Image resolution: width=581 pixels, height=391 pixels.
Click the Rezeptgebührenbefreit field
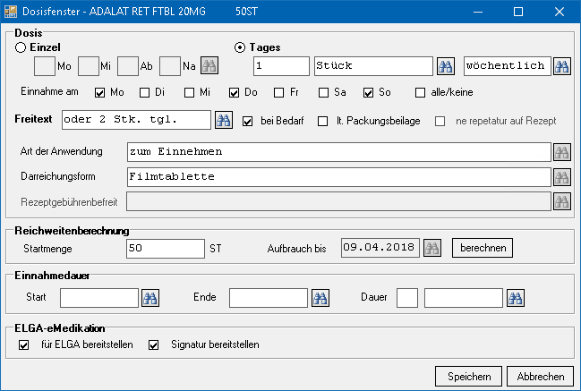coord(339,201)
